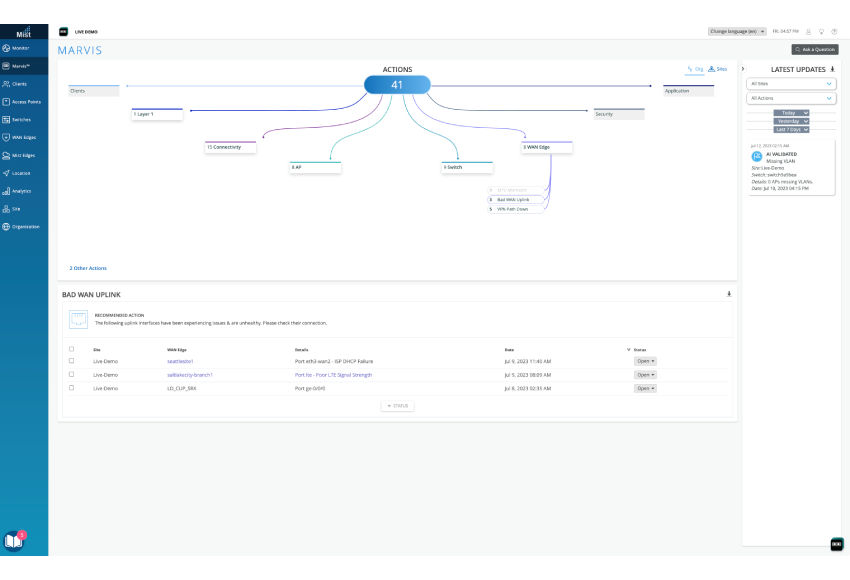Open the status dropdown for seattlesite1
The image size is (850, 580).
click(x=646, y=361)
